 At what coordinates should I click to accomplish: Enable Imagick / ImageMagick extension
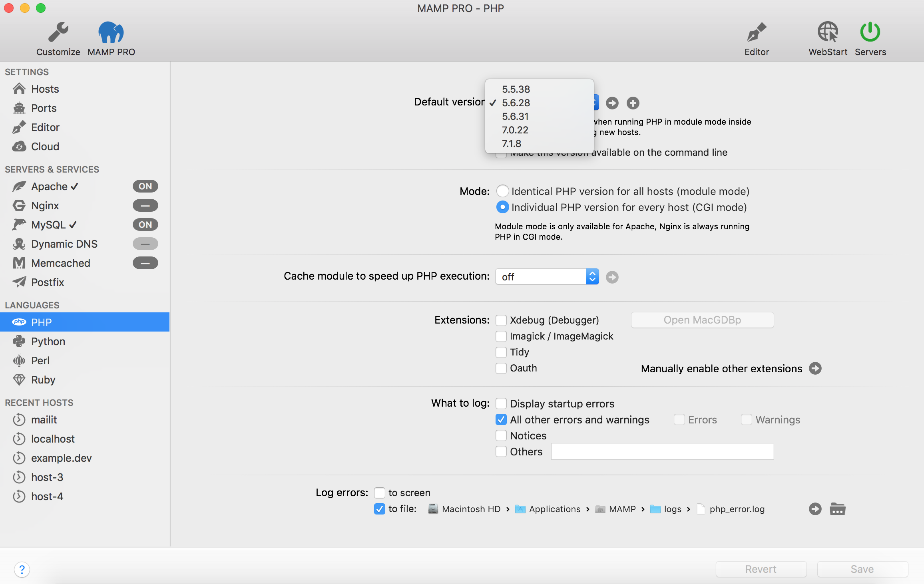(x=501, y=336)
